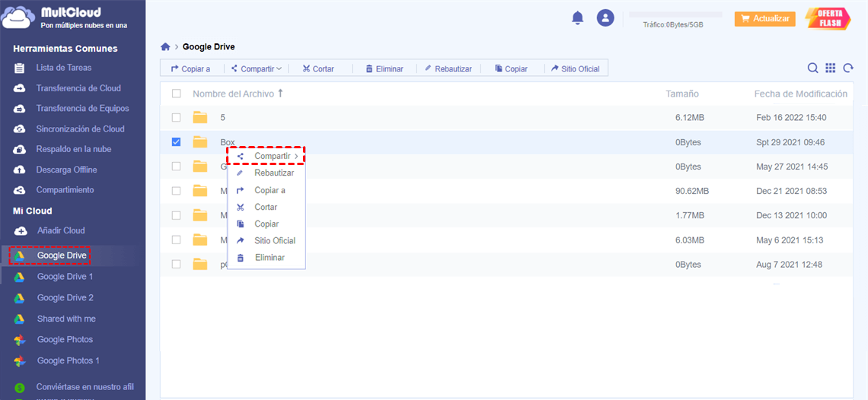
Task: Click the refresh icon
Action: pos(848,68)
